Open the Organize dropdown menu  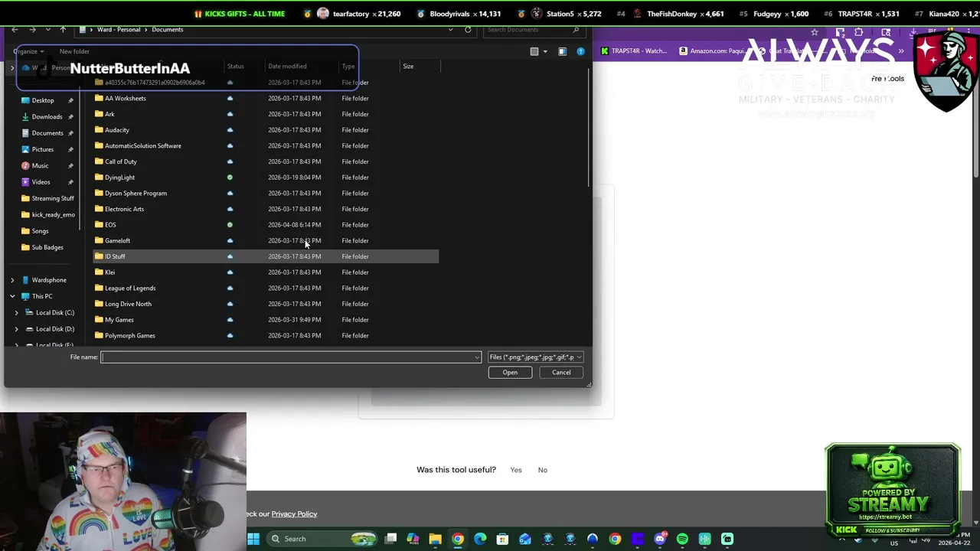pos(28,51)
